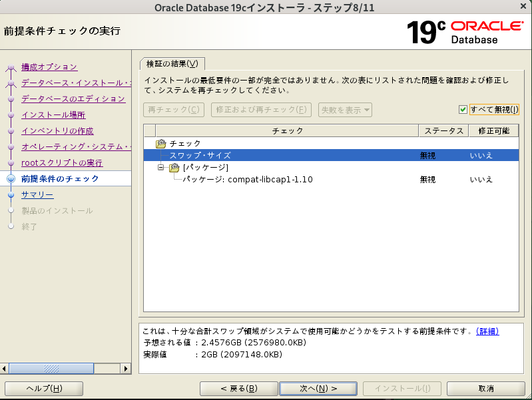Click the step bullet beside サマリー

click(11, 195)
